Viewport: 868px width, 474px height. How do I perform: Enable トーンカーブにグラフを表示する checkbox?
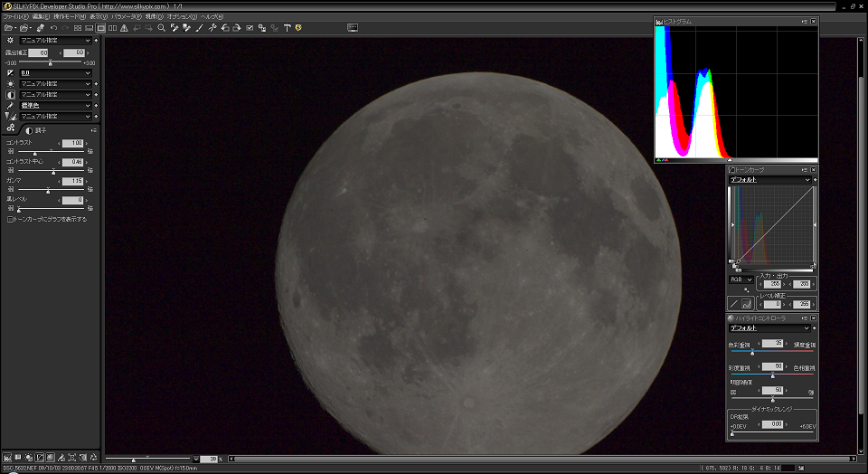pyautogui.click(x=10, y=219)
